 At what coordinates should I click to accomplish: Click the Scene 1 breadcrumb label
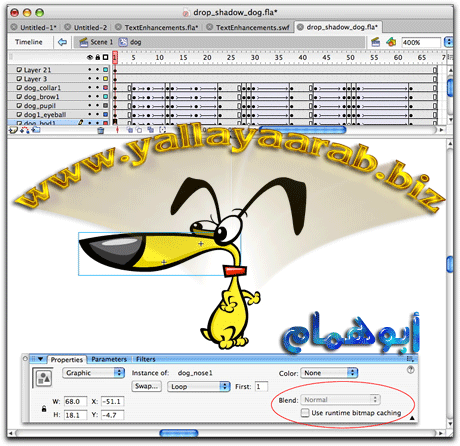[101, 42]
